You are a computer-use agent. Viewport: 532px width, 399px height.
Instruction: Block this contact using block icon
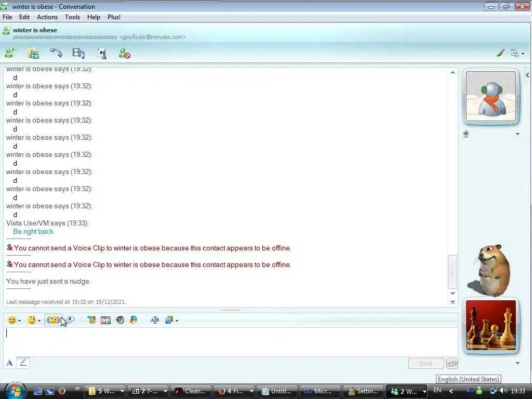[x=125, y=54]
